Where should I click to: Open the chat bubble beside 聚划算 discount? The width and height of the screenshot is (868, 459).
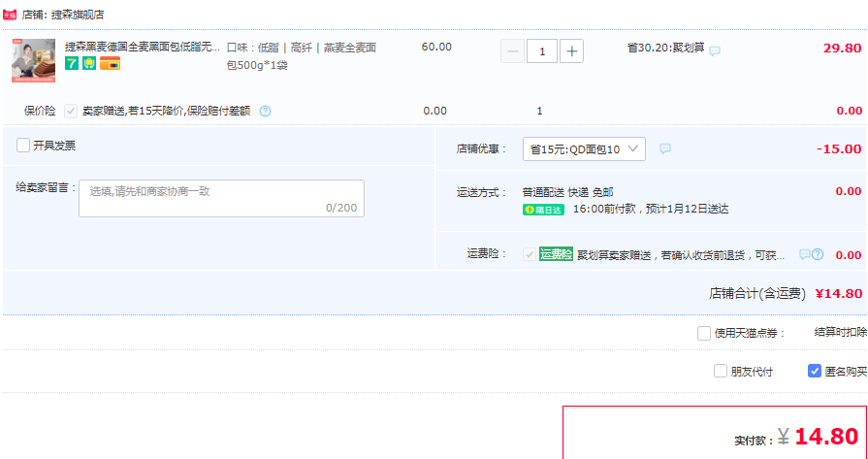715,50
